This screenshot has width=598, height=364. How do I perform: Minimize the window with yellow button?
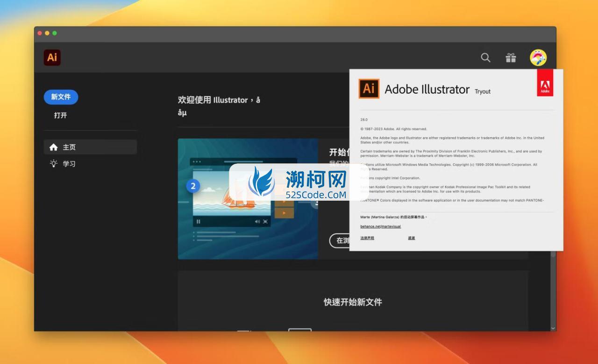47,33
